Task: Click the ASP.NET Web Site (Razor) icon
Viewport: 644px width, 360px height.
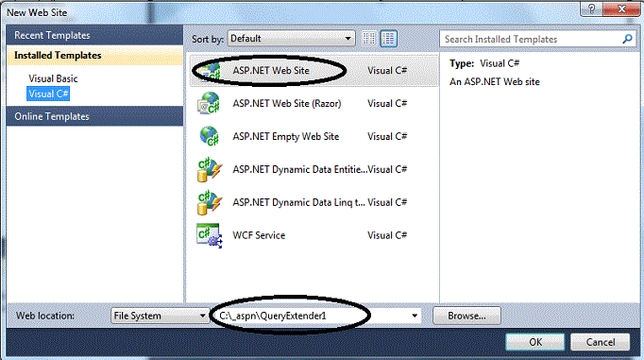Action: (210, 104)
